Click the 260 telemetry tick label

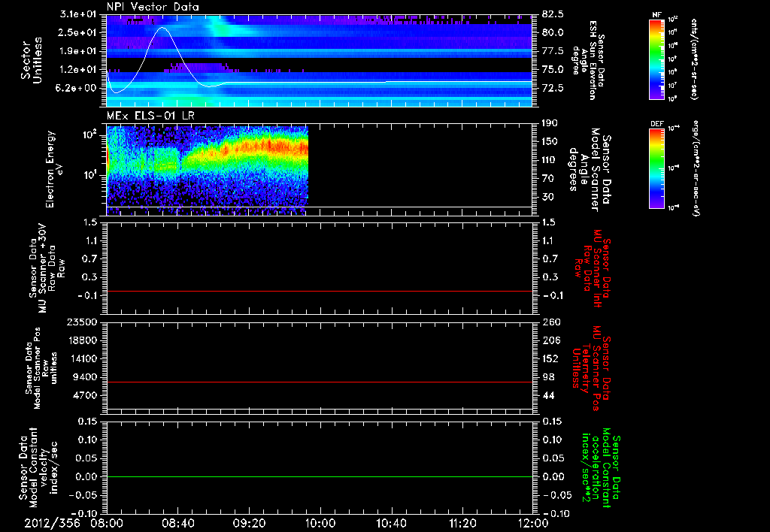coord(550,322)
